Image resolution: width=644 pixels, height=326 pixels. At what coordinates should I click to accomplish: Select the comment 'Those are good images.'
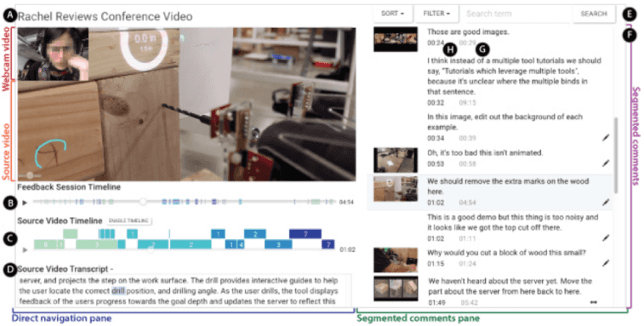(468, 31)
